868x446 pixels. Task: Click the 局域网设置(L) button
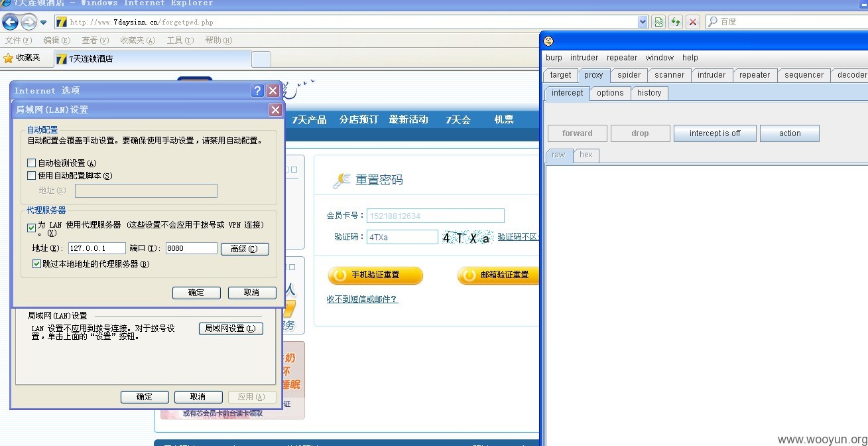(231, 329)
